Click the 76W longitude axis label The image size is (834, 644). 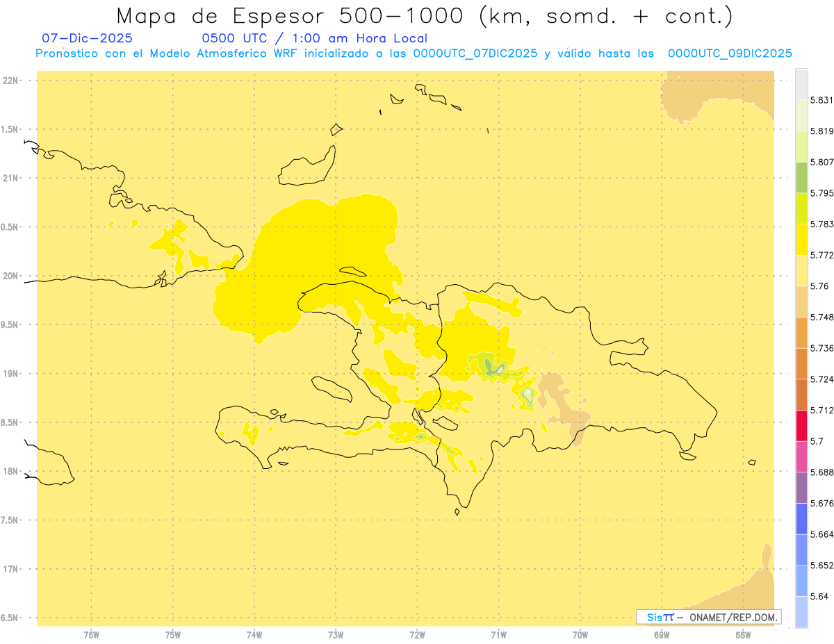[91, 635]
